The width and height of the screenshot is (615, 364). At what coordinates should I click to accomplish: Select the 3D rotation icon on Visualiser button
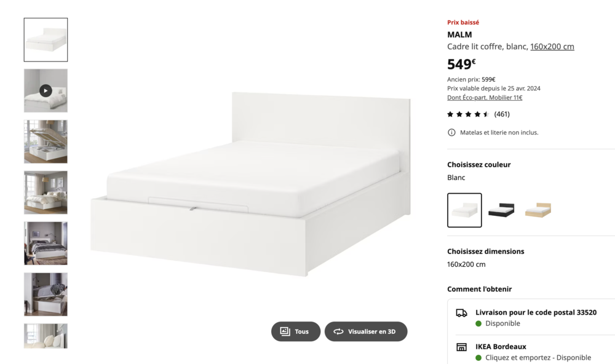tap(338, 331)
